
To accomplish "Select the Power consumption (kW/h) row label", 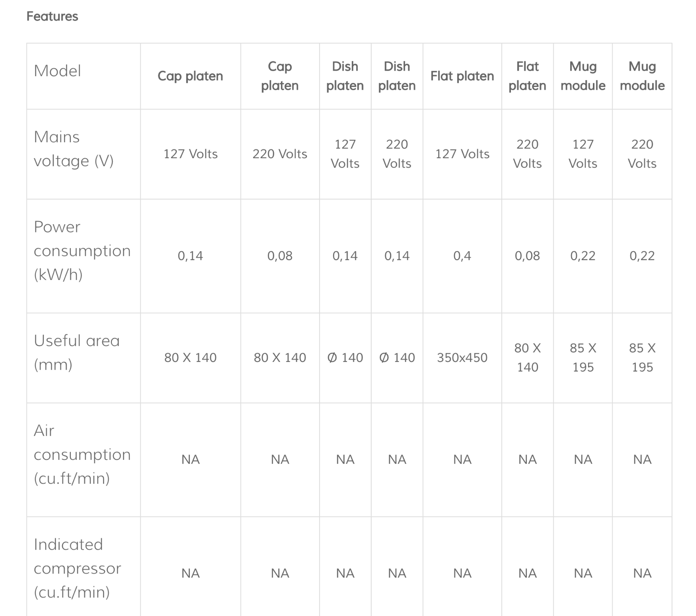I will (82, 251).
